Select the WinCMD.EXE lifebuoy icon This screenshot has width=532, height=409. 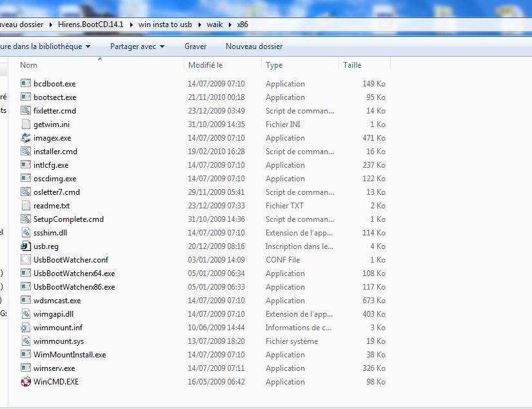pyautogui.click(x=26, y=382)
